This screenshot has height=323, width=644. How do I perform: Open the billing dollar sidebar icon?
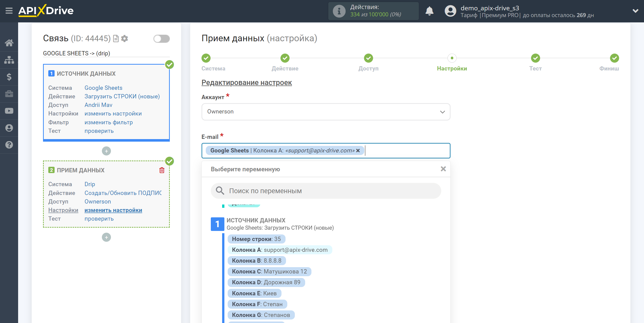9,77
